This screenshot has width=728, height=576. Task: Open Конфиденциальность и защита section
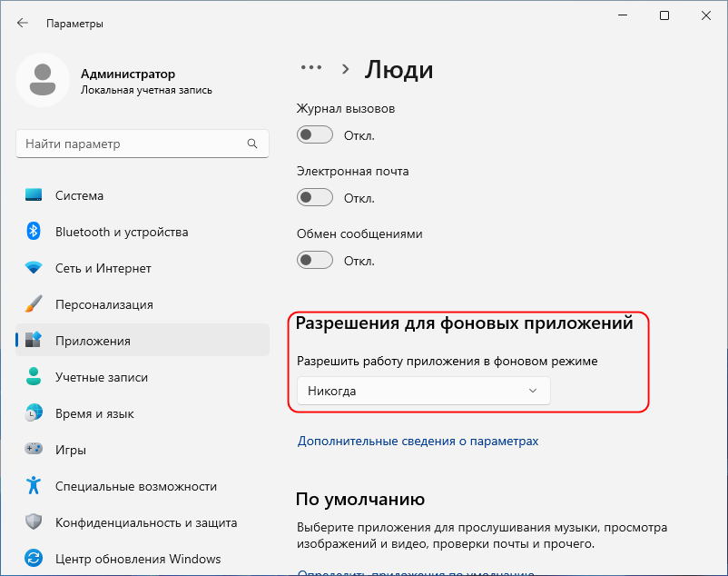point(145,522)
